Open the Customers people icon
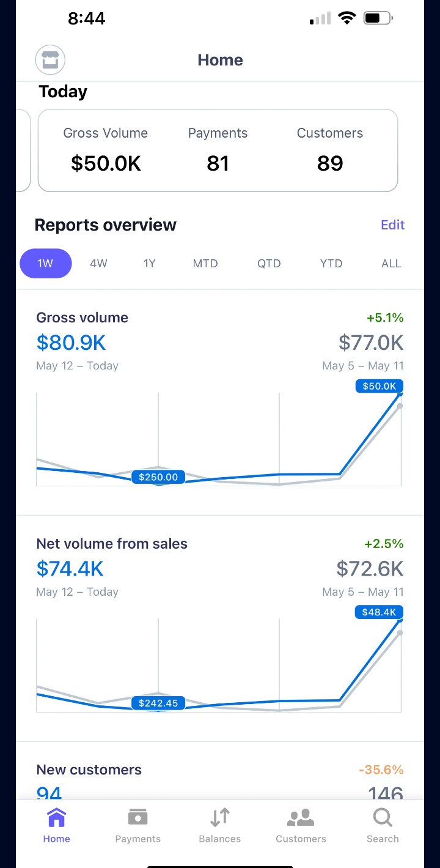The image size is (440, 868). click(x=301, y=818)
